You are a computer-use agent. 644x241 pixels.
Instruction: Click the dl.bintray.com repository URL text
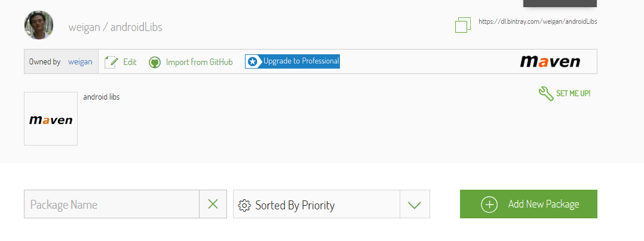coord(538,21)
